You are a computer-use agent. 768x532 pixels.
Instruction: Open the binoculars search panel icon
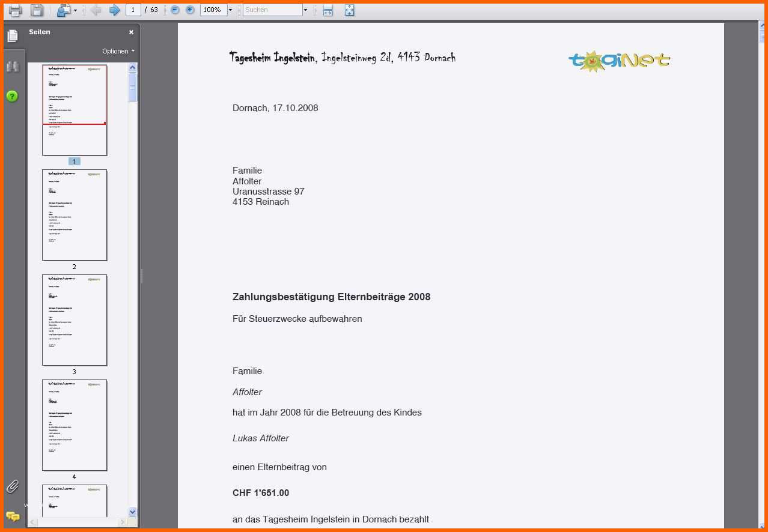(x=13, y=67)
